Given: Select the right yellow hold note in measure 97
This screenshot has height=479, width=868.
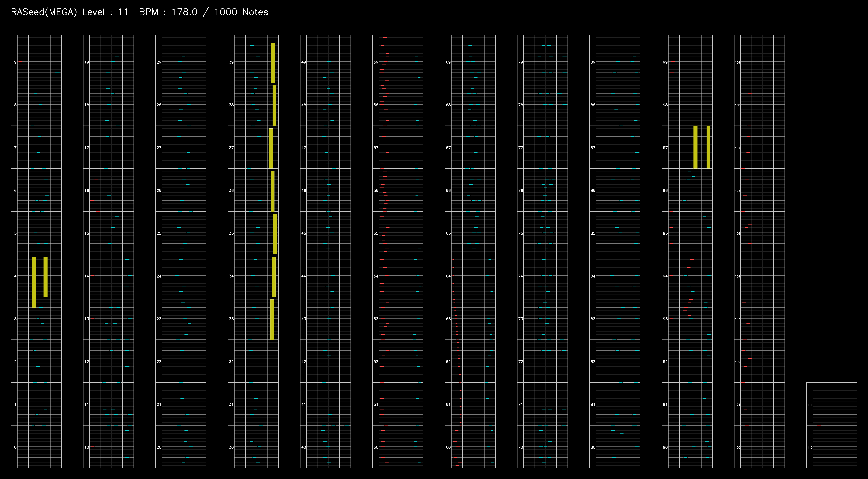Looking at the screenshot, I should (x=708, y=147).
